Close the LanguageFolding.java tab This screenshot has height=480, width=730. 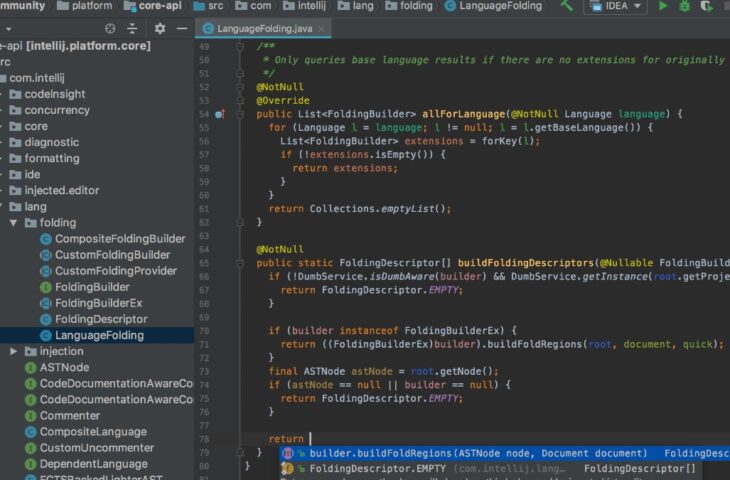321,29
